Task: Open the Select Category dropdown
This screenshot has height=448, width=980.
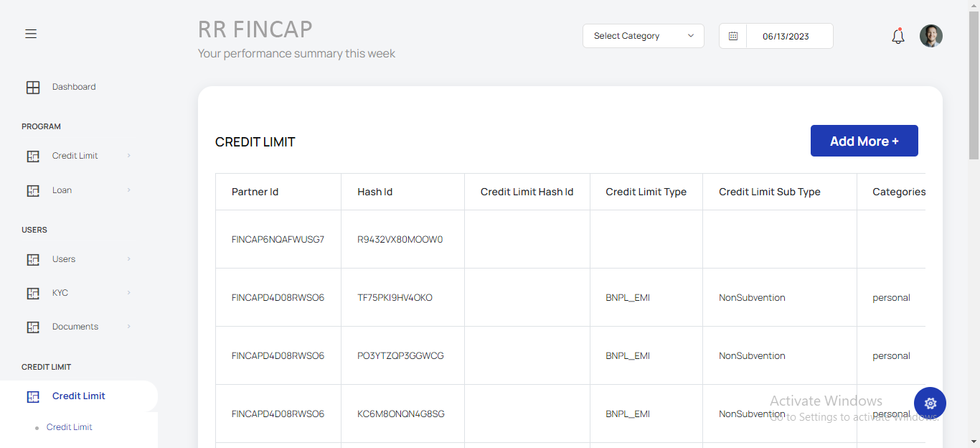Action: 643,36
